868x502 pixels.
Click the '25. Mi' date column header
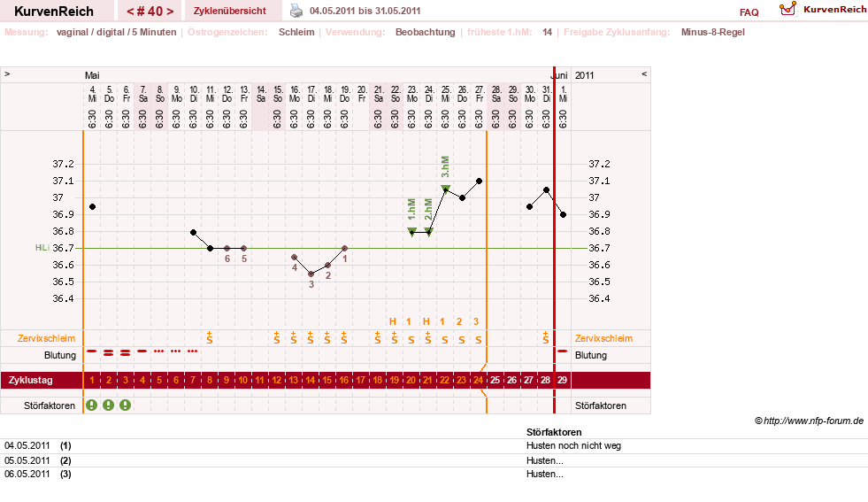(x=446, y=94)
